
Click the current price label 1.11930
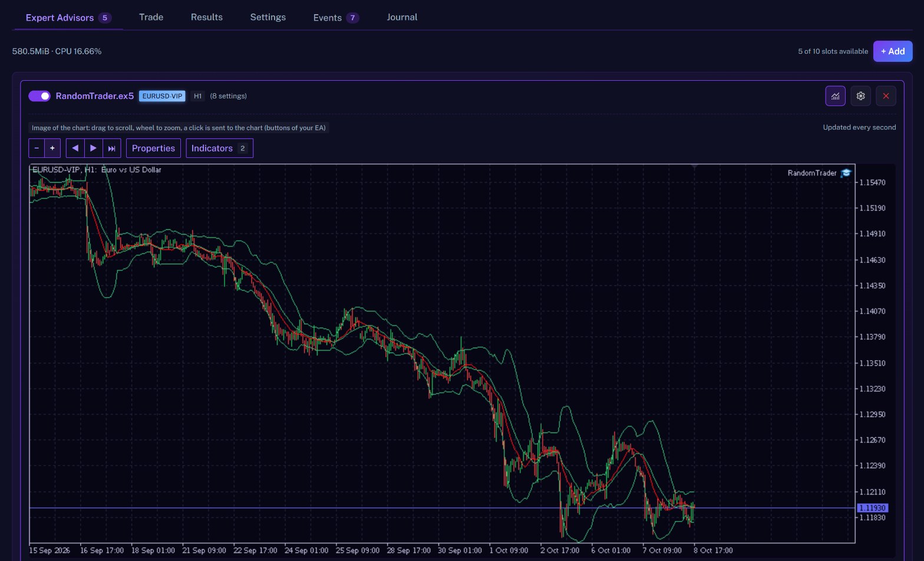click(x=872, y=508)
